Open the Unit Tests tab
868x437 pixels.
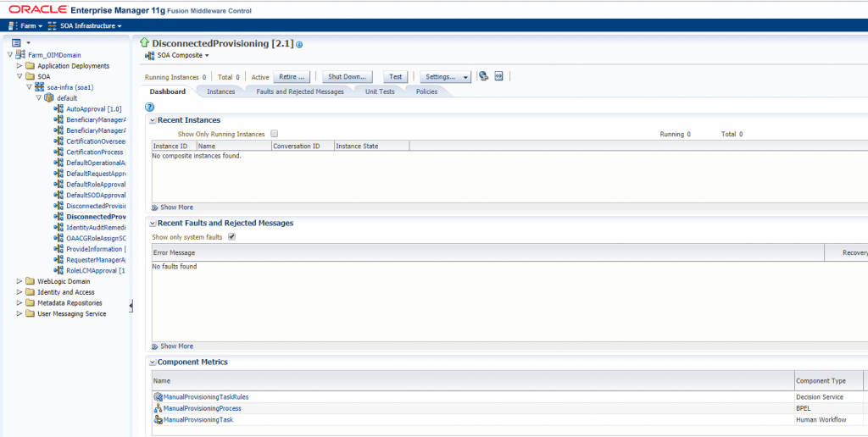click(380, 91)
